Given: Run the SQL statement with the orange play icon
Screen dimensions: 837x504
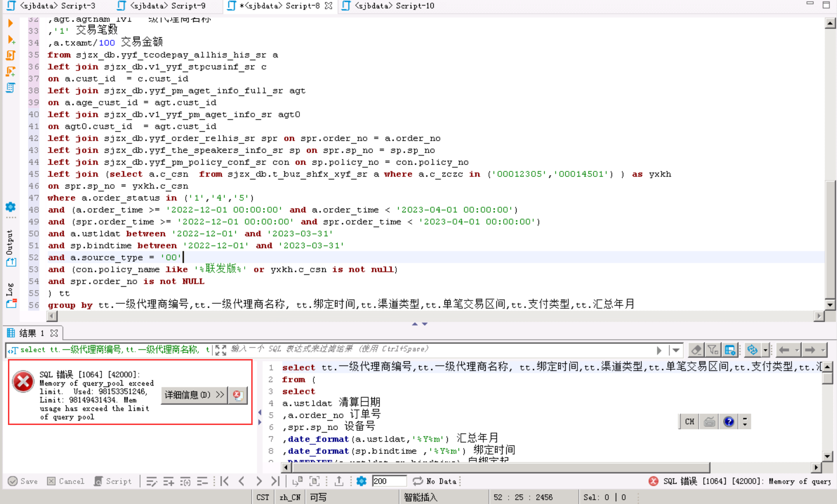Looking at the screenshot, I should click(10, 23).
